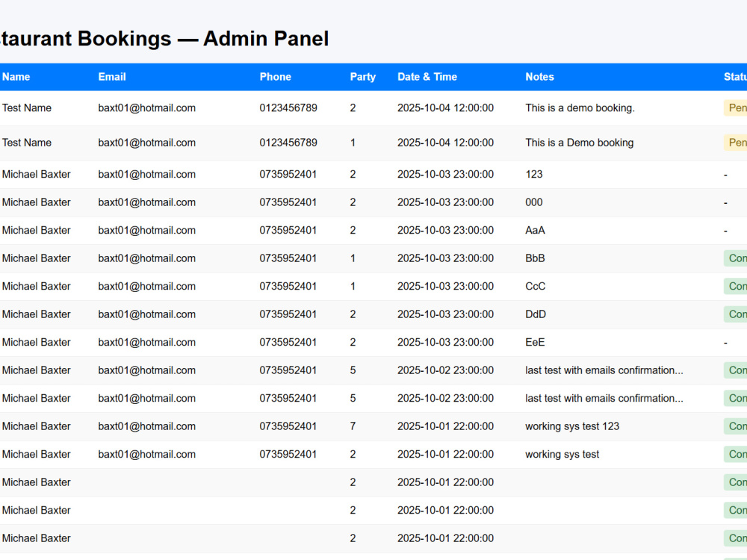Select the note 'working sys test 123'
747x560 pixels.
[572, 426]
